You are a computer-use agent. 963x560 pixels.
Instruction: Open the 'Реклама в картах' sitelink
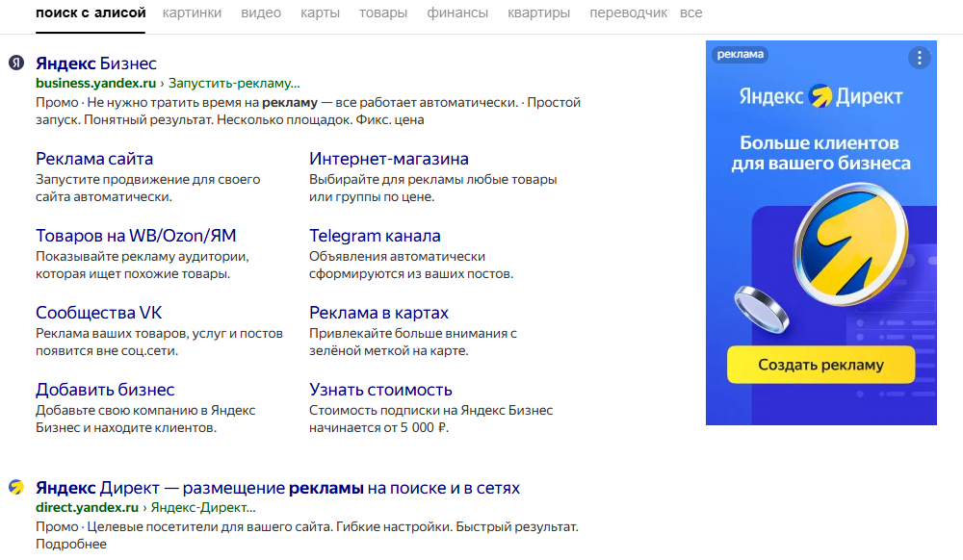click(x=378, y=313)
